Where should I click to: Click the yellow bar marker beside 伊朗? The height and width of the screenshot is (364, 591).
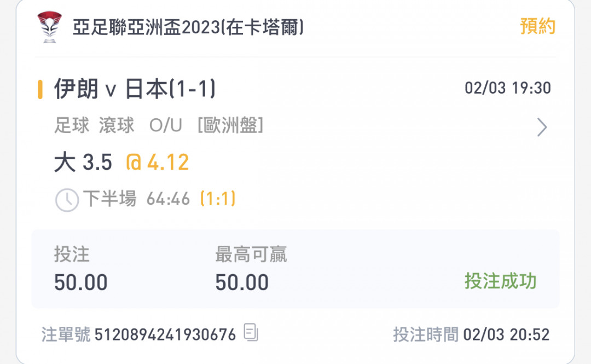pos(40,89)
